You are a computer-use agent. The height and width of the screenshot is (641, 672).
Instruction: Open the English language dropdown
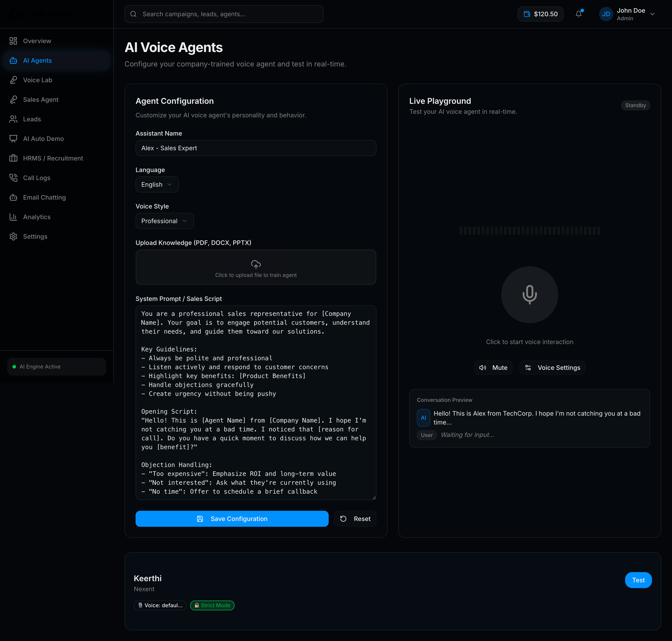[x=157, y=184]
